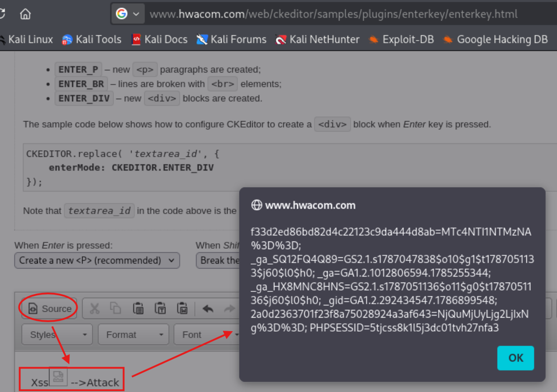This screenshot has width=557, height=392.
Task: Open the Google Hacking DB bookmark
Action: click(x=495, y=40)
